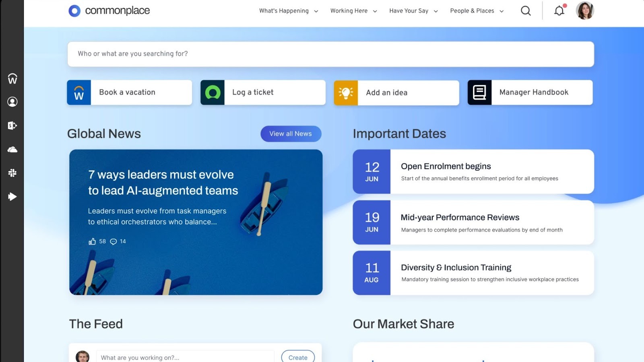Screen dimensions: 644x362
Task: Open the People & Places menu
Action: pos(476,11)
